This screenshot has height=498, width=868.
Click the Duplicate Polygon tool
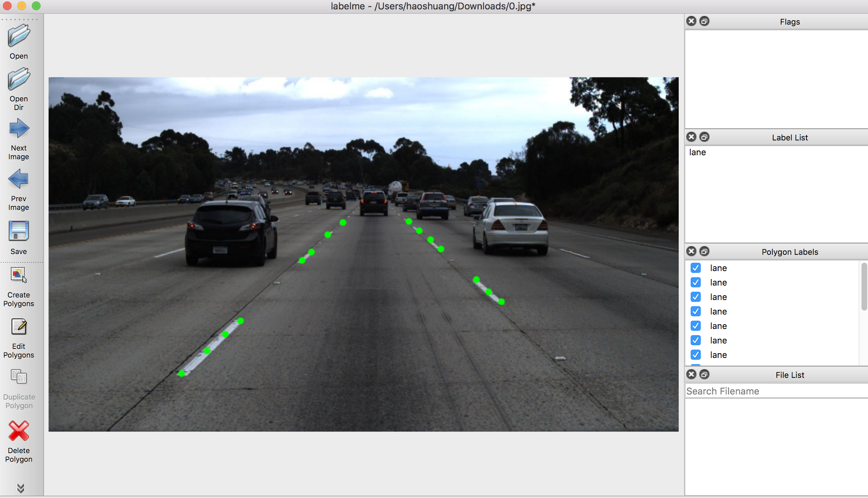click(20, 388)
